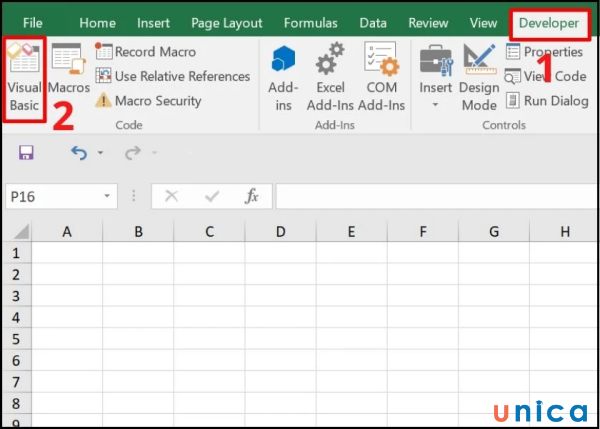This screenshot has height=429, width=600.
Task: Click the Save icon in quick access toolbar
Action: pos(26,153)
